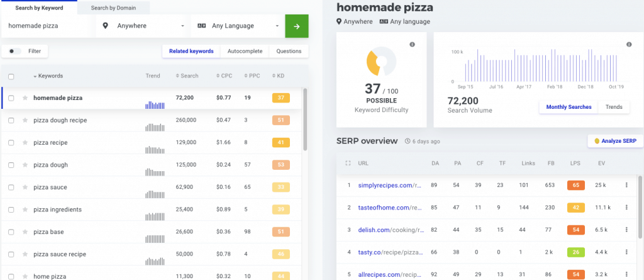Open info icon on Keyword Difficulty card

tap(413, 45)
